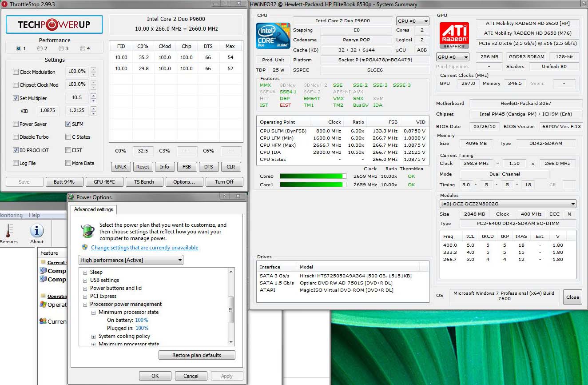Expand the PCI Express node
Viewport: 588px width, 385px height.
pyautogui.click(x=85, y=296)
